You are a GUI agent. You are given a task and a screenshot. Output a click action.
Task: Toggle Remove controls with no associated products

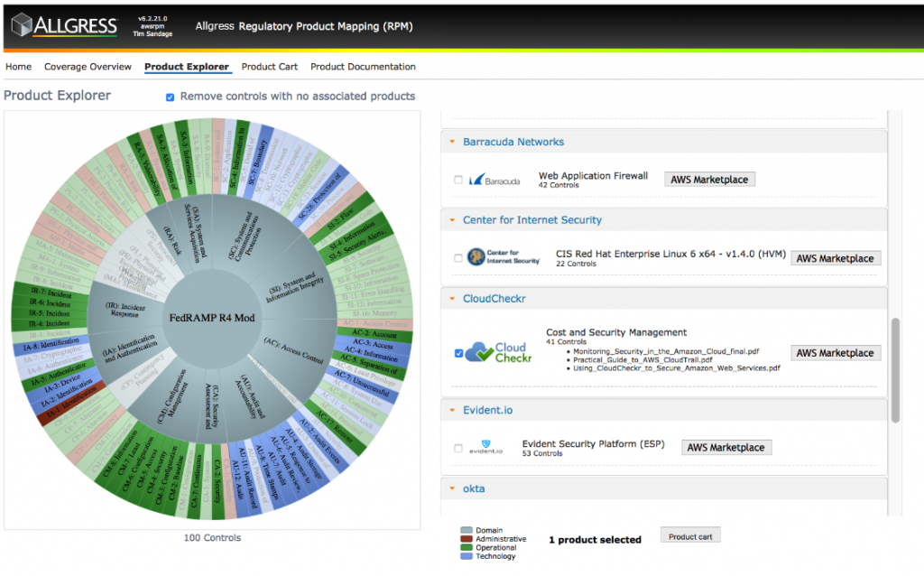[170, 97]
